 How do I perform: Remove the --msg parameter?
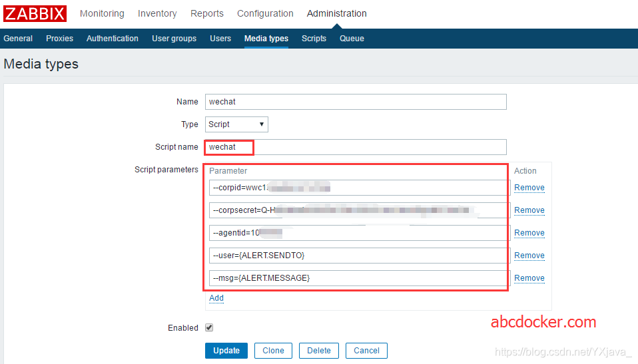[529, 278]
